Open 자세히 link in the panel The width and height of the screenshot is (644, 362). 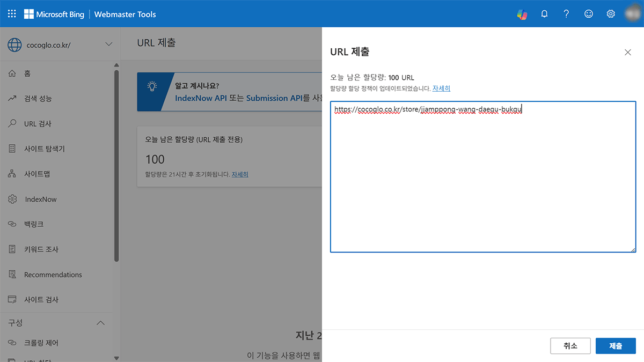point(441,88)
